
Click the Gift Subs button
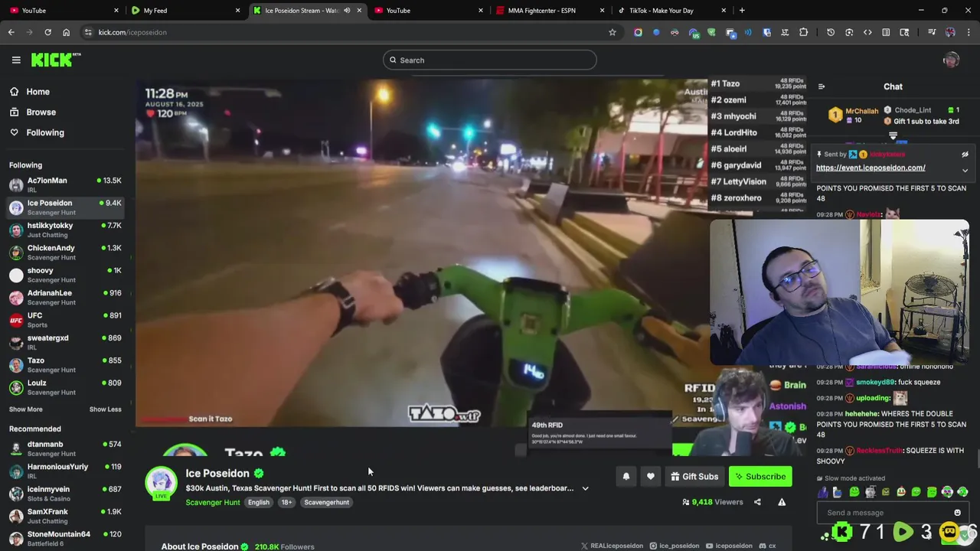(694, 477)
